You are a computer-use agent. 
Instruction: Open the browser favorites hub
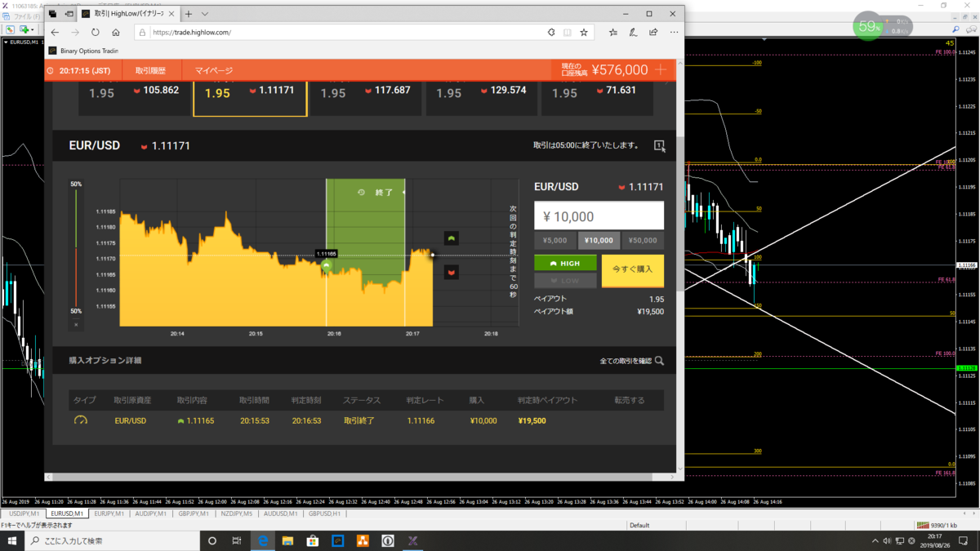point(613,33)
